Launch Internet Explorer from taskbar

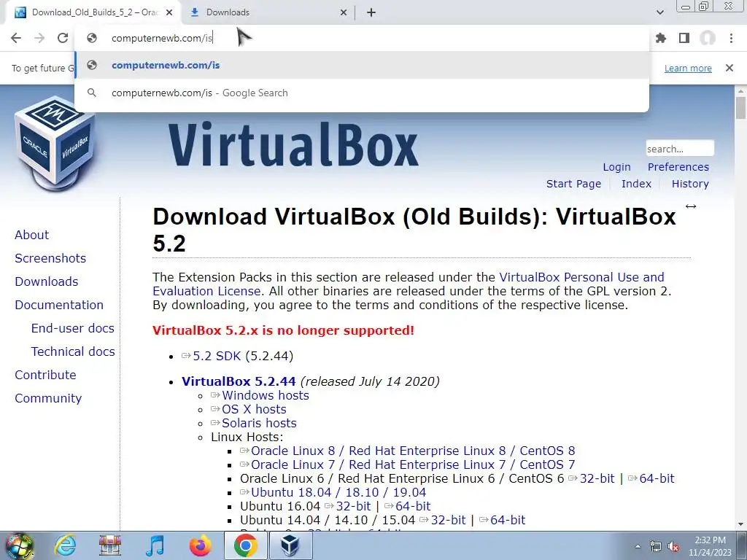pyautogui.click(x=65, y=545)
